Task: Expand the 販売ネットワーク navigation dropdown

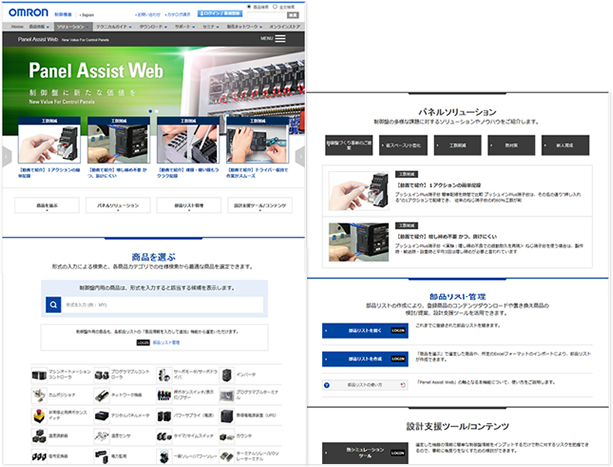Action: tap(245, 27)
